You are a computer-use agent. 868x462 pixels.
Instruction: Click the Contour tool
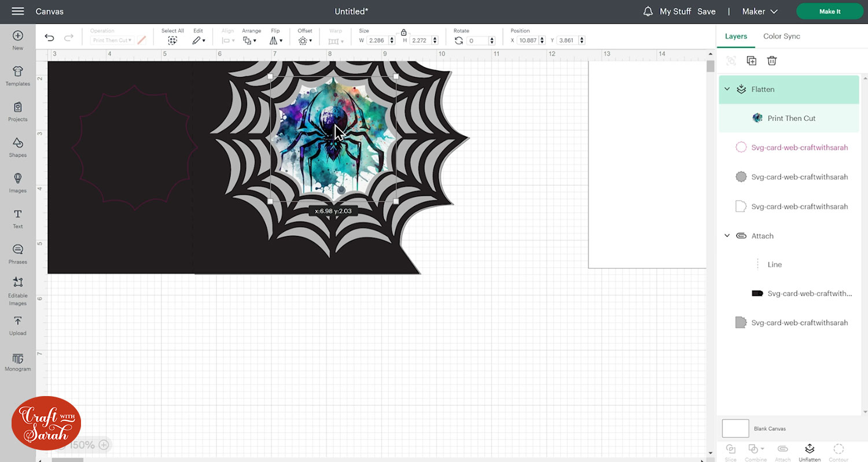[838, 452]
